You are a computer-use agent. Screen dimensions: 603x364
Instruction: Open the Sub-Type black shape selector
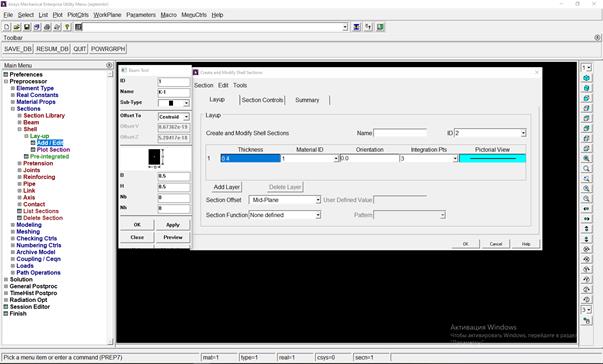174,103
